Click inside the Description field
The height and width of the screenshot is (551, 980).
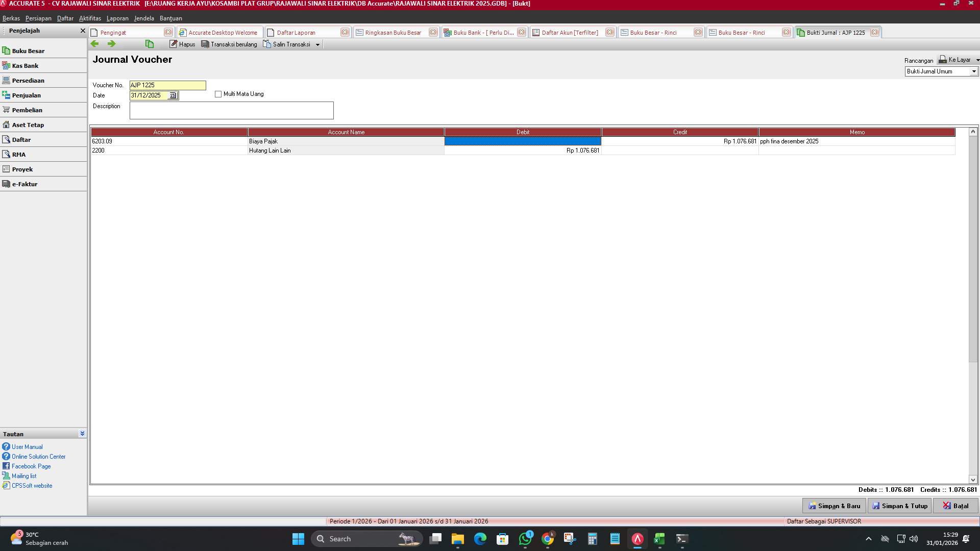tap(231, 110)
